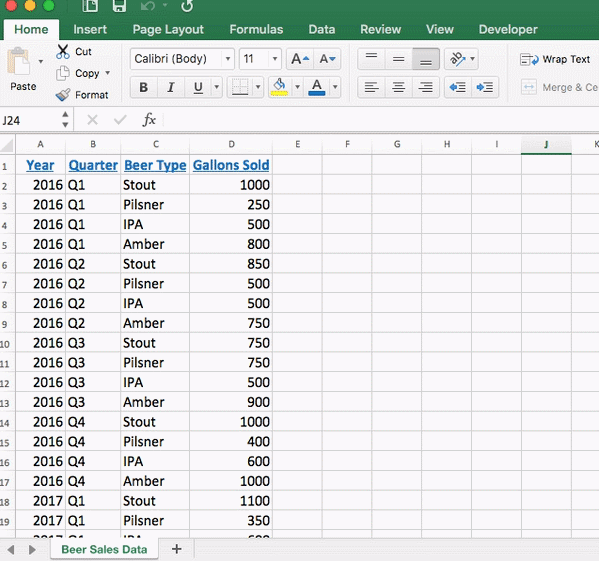Screen dimensions: 599x561
Task: Click the Gallons Sold header link
Action: [x=231, y=165]
